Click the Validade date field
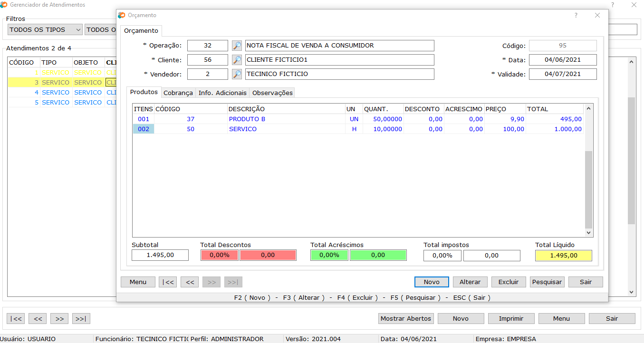The image size is (644, 343). (x=563, y=74)
